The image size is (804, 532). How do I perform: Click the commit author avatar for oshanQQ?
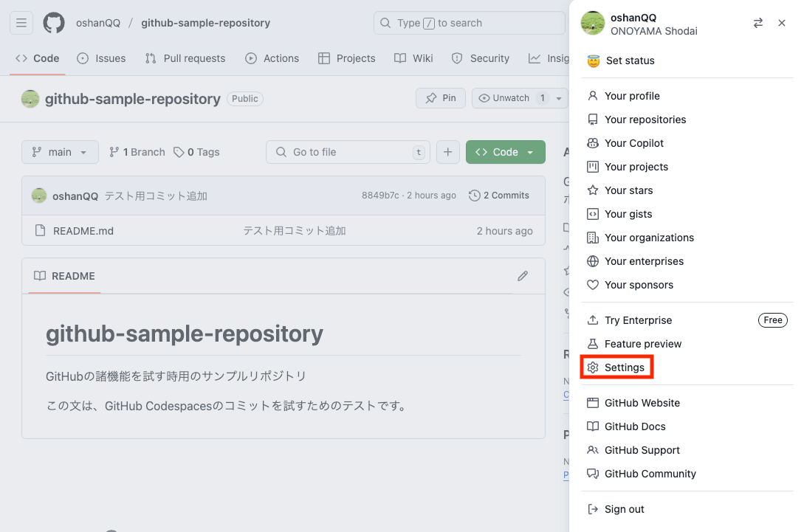tap(39, 196)
